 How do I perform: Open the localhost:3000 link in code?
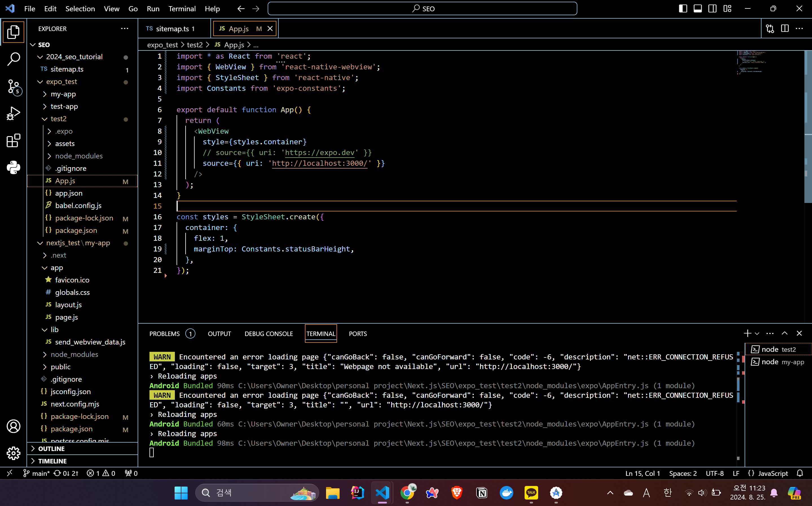[x=320, y=163]
